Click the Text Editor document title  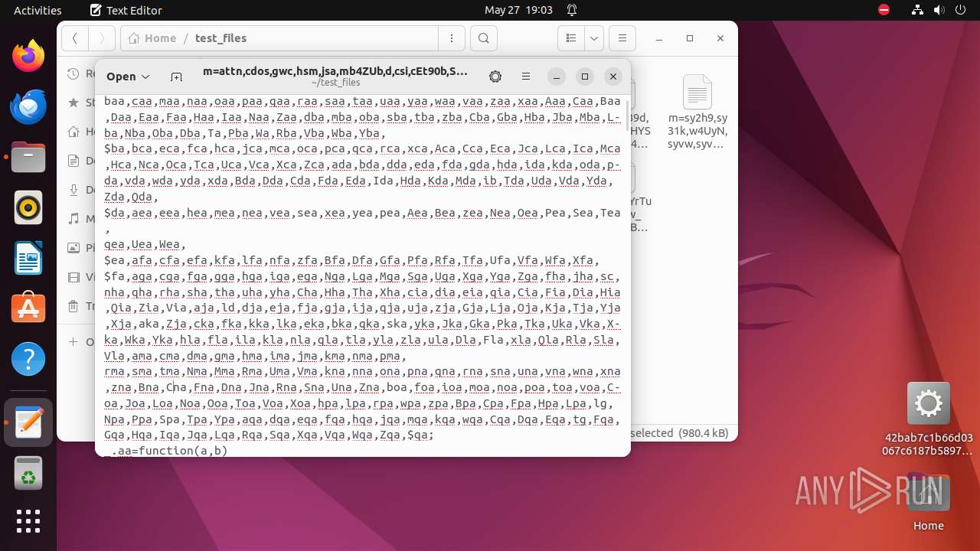pyautogui.click(x=335, y=71)
